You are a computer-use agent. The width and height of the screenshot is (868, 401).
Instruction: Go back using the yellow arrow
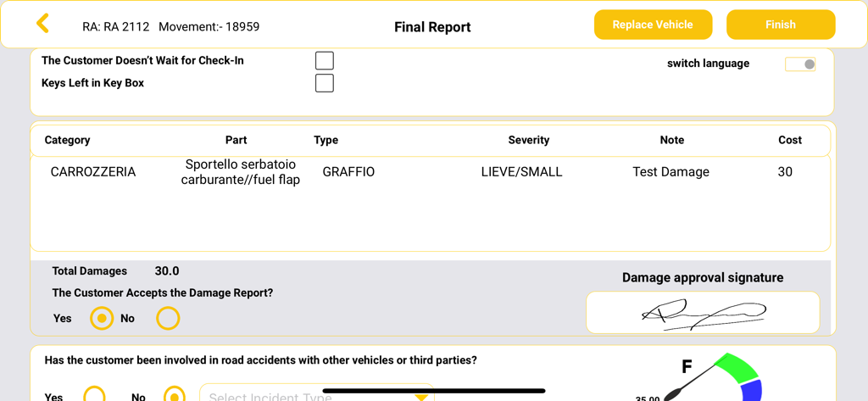[x=43, y=24]
